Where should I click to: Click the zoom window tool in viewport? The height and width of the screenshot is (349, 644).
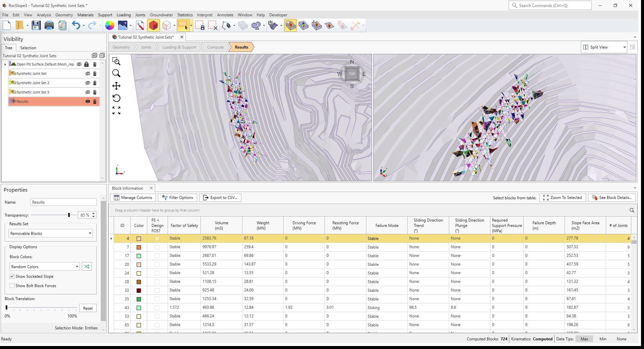[116, 61]
